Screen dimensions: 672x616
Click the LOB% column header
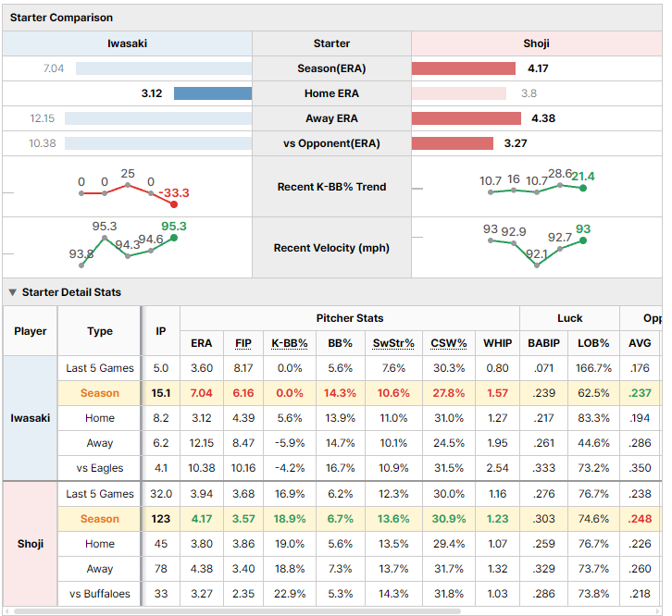[593, 343]
